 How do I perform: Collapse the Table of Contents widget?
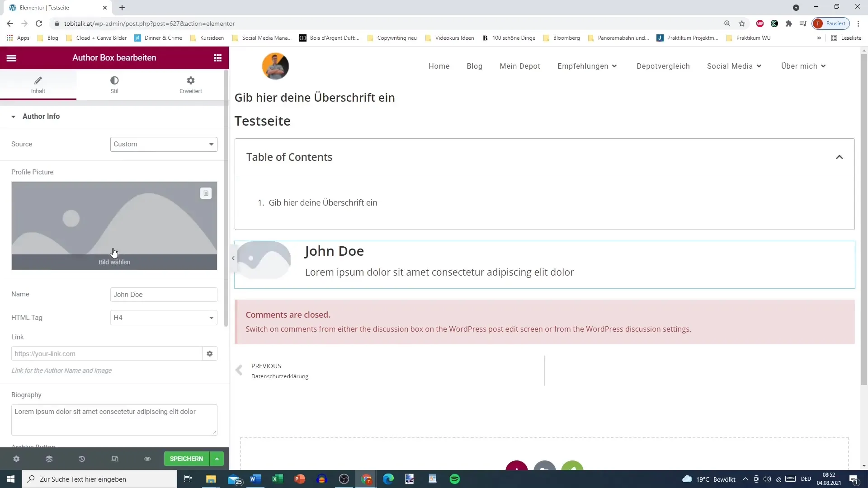[x=840, y=157]
